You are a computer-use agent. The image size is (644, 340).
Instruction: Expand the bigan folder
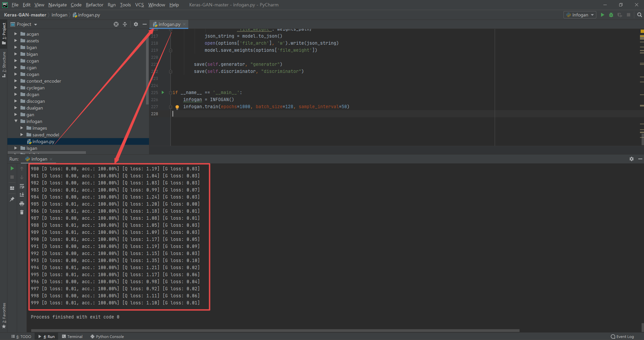[15, 54]
